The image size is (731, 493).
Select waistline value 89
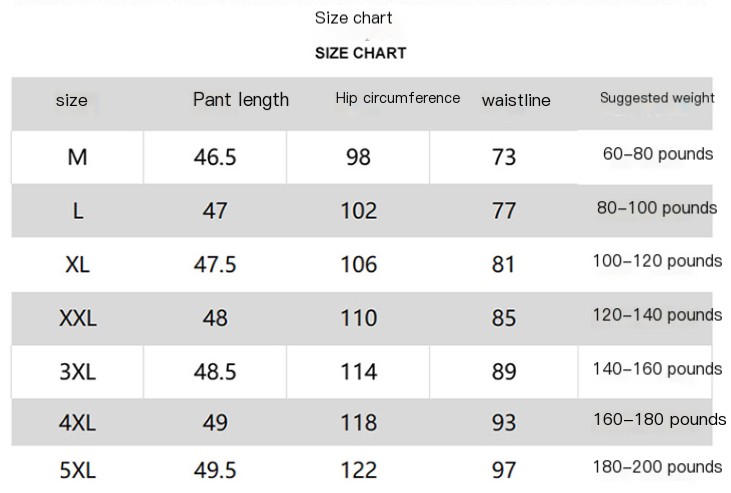click(x=504, y=372)
